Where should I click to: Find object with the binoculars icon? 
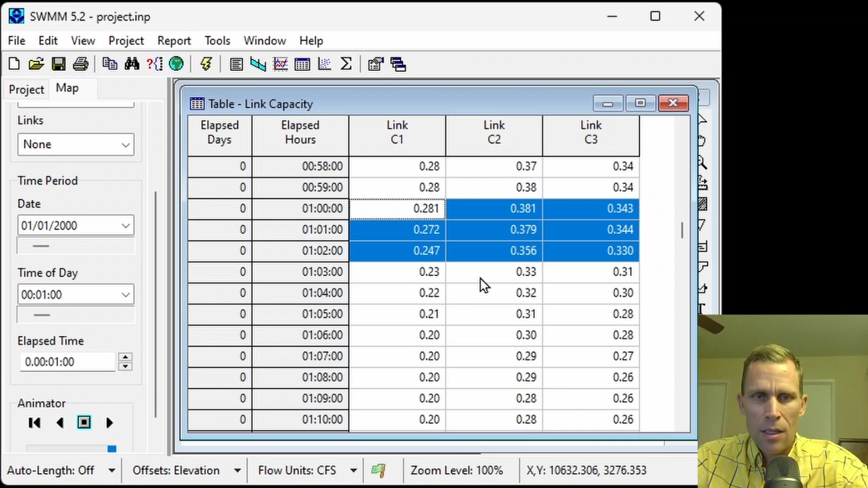[x=132, y=64]
